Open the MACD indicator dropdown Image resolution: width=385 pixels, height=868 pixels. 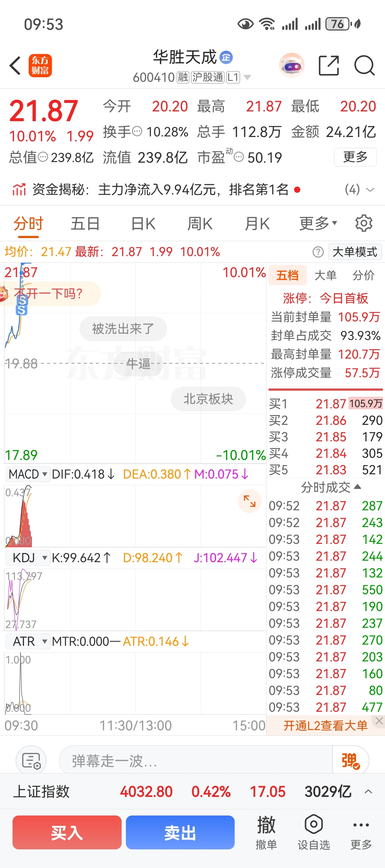28,474
